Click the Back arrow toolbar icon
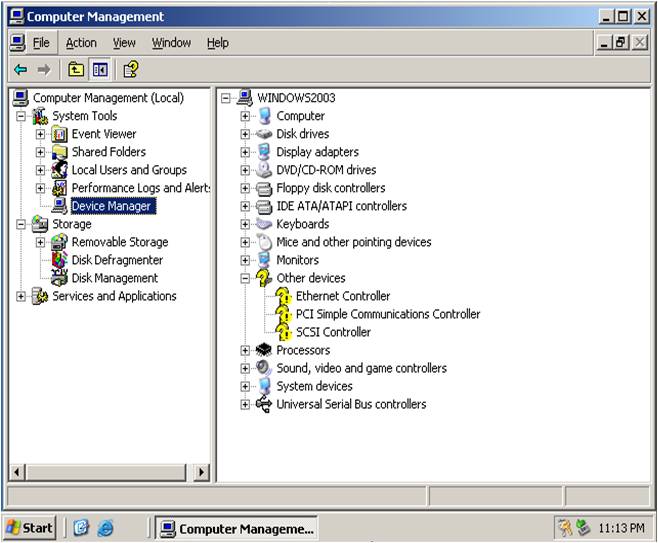 pos(20,69)
